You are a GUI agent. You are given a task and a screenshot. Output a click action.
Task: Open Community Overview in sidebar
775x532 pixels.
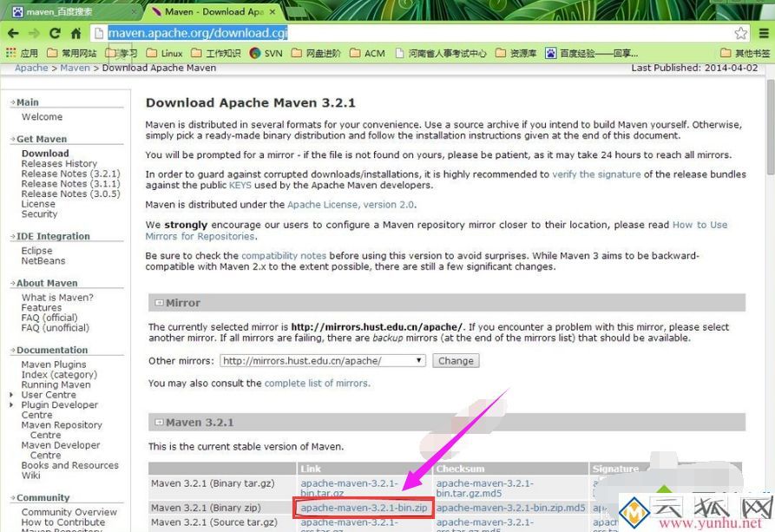(x=69, y=512)
